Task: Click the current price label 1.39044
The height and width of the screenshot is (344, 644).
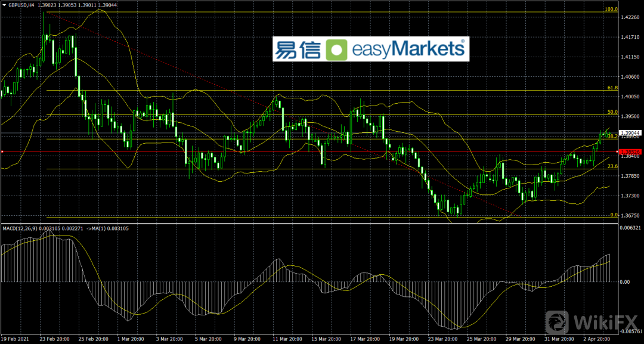Action: click(631, 132)
